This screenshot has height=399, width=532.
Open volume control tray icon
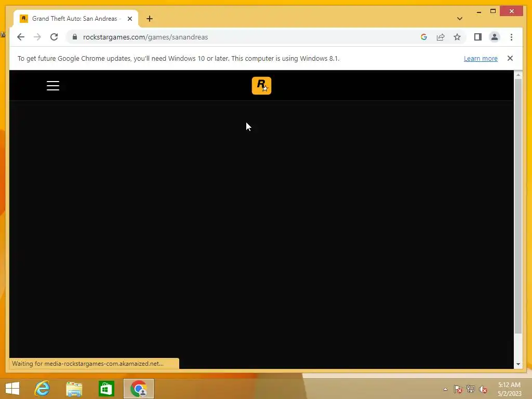click(483, 389)
